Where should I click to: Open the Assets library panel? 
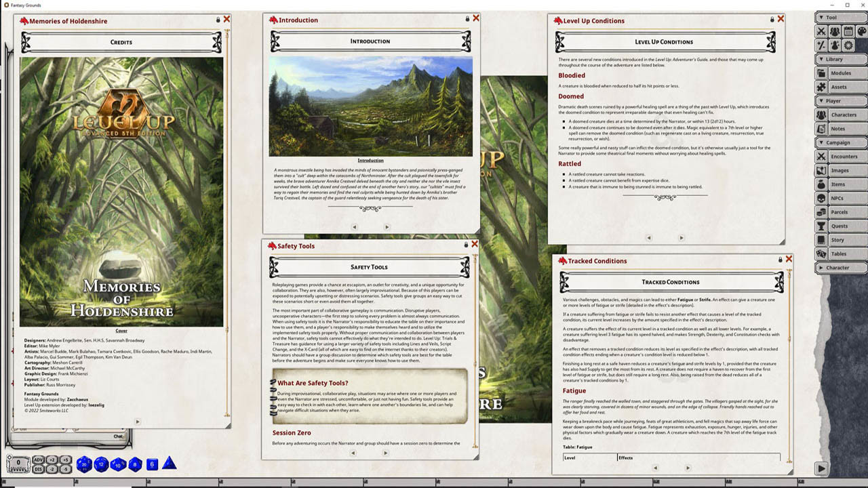[843, 87]
